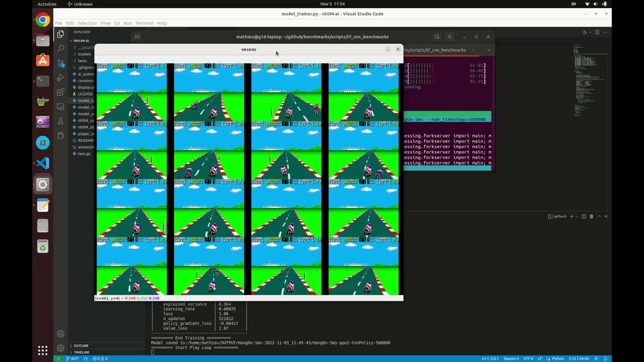Kill the python3 terminal with the trash icon

click(x=591, y=216)
